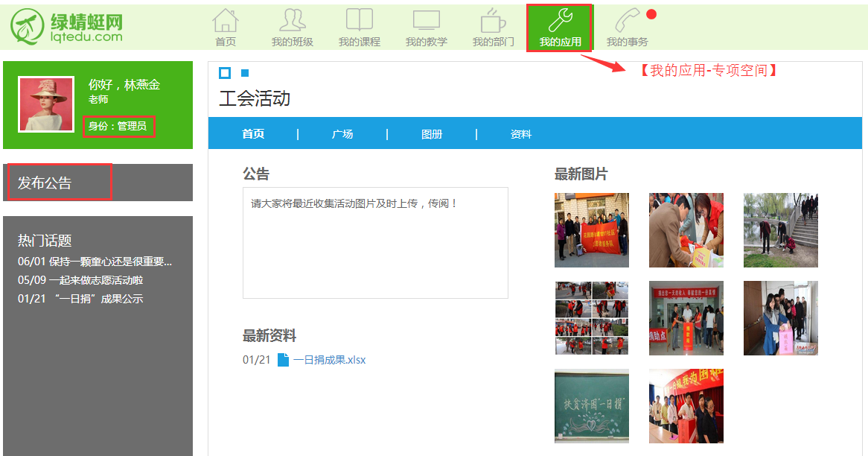This screenshot has width=868, height=456.
Task: Open 我的课程 book icon
Action: (x=360, y=20)
